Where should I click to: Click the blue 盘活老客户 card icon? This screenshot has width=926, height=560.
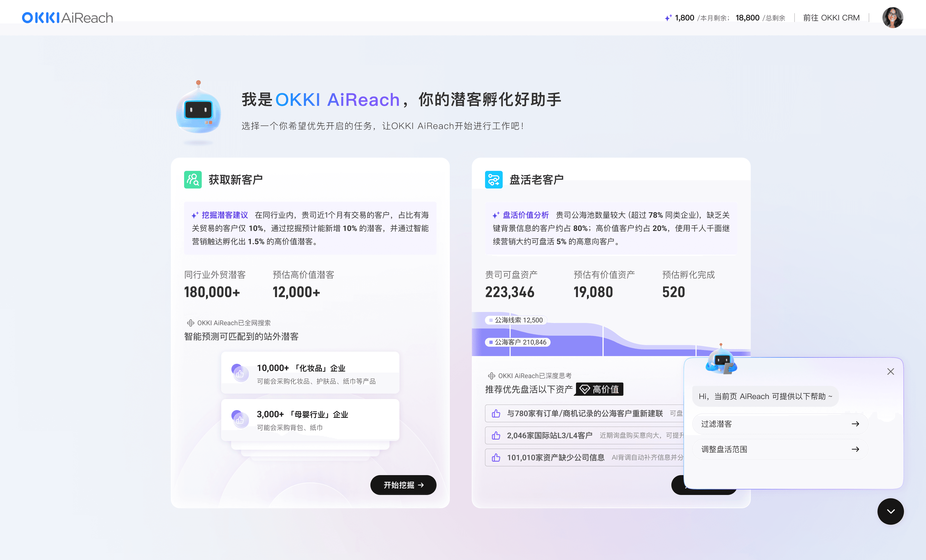point(493,180)
